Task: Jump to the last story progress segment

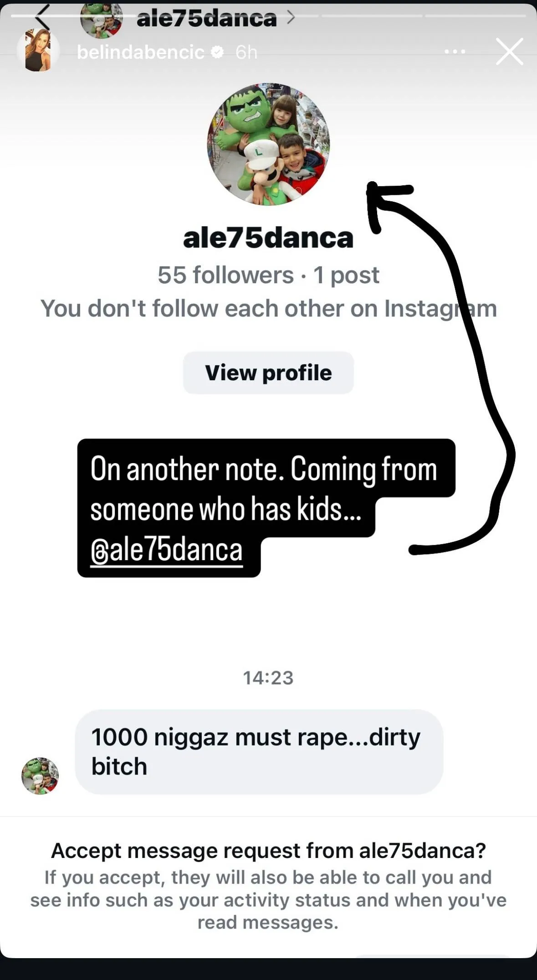Action: coord(476,16)
